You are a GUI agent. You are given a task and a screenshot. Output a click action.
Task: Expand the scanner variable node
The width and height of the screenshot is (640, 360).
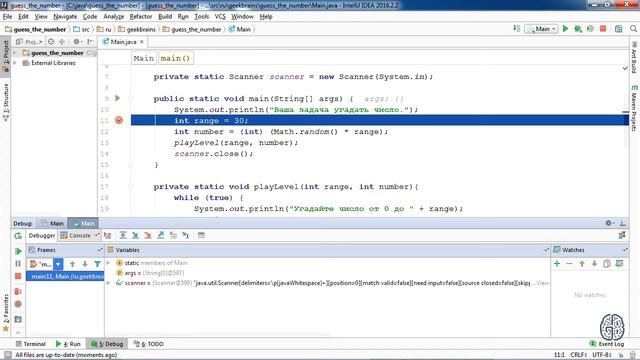click(x=109, y=283)
